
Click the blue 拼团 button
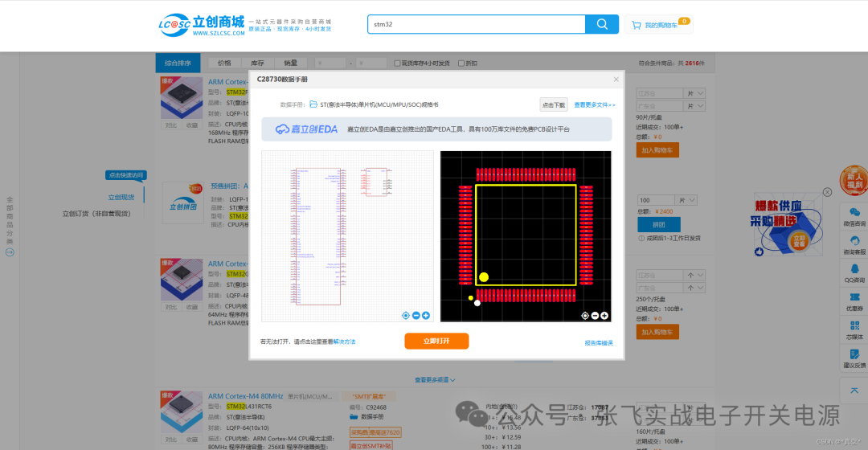point(659,225)
